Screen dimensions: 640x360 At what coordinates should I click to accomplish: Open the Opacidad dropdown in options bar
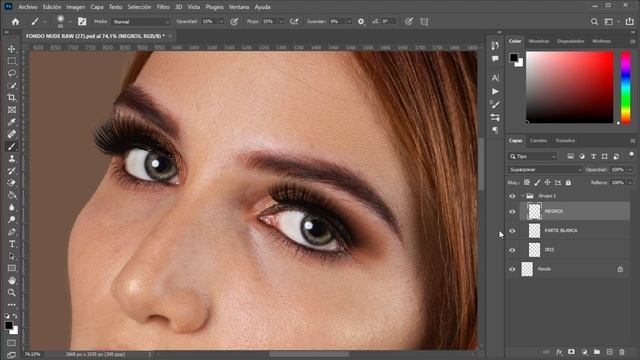click(221, 22)
